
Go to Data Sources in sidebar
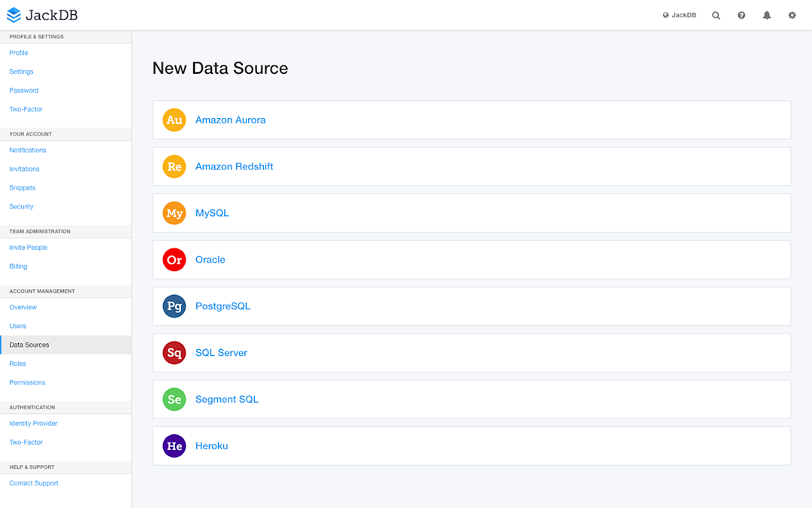pos(29,345)
